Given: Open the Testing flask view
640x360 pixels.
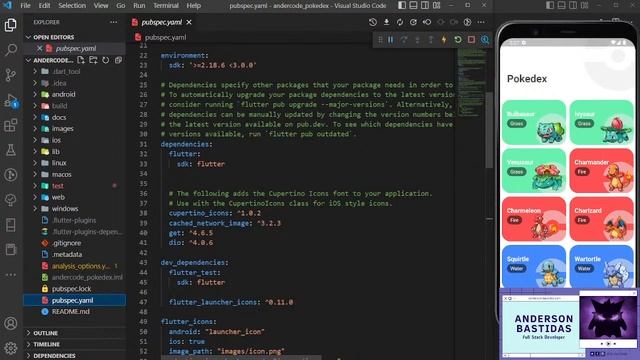Looking at the screenshot, I should pos(11,150).
